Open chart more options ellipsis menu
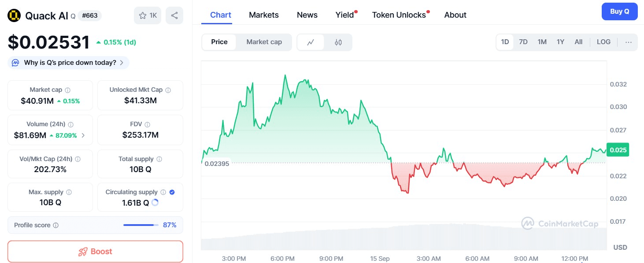644x263 pixels. (629, 42)
